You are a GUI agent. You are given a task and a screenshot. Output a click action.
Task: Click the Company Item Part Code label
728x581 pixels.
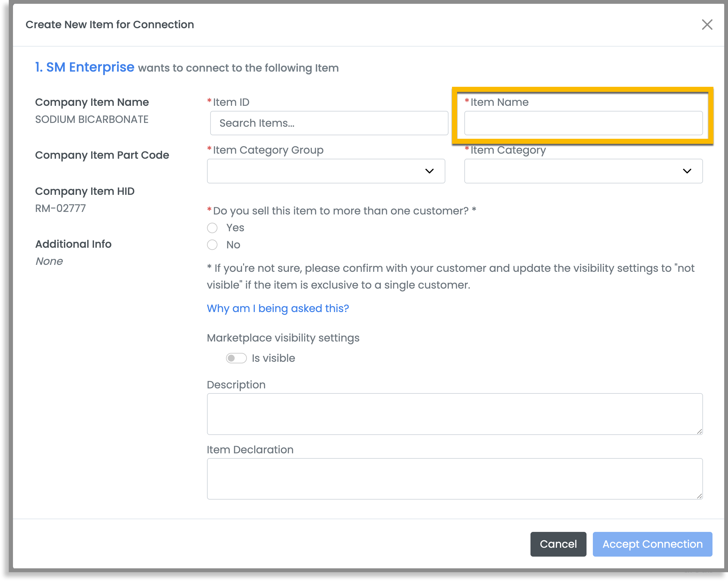[102, 155]
